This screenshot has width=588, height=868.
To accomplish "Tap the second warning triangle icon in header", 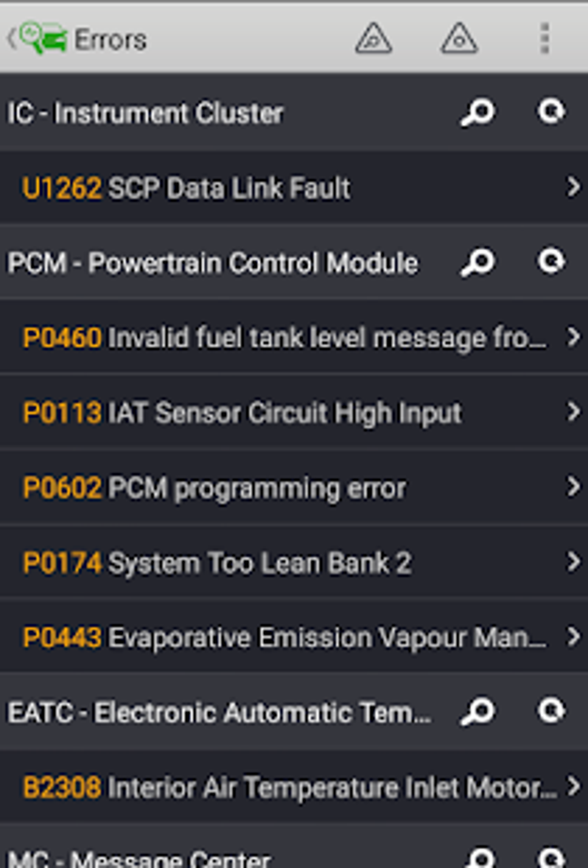I will 459,39.
